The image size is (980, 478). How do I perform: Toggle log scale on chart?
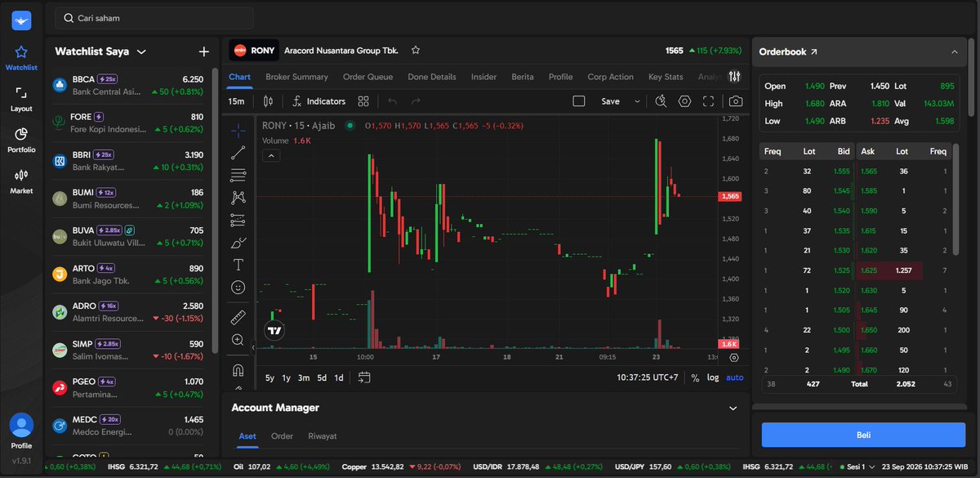[x=713, y=377]
